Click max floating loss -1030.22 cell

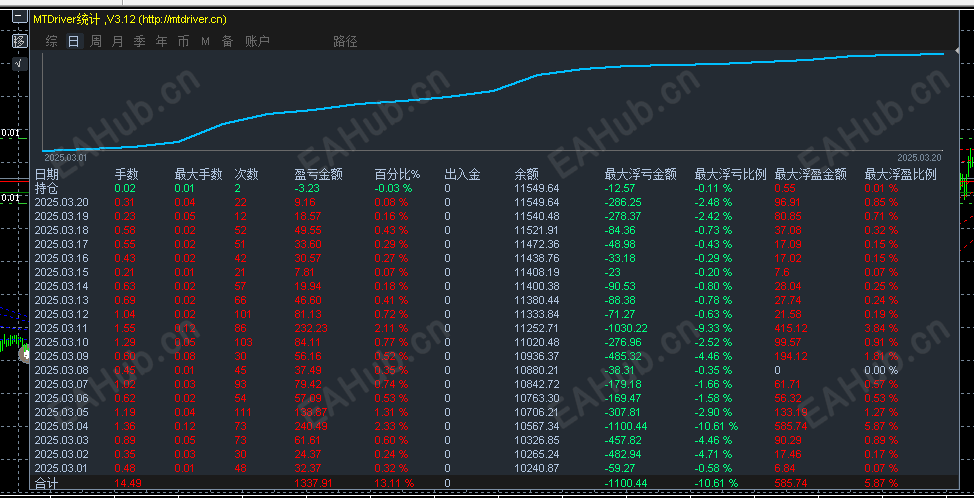pyautogui.click(x=626, y=328)
